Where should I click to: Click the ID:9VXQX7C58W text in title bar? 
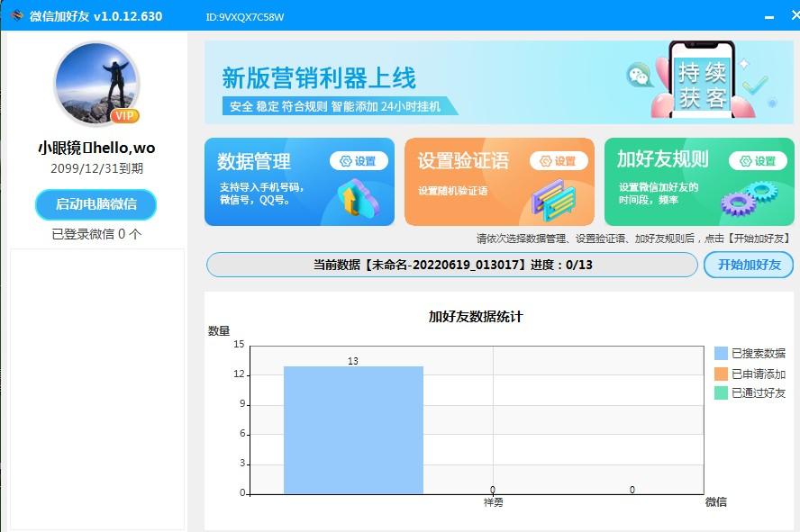point(245,17)
